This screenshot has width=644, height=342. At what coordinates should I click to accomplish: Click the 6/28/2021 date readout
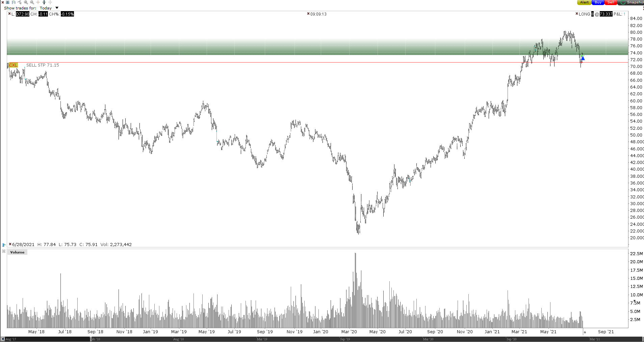(23, 244)
